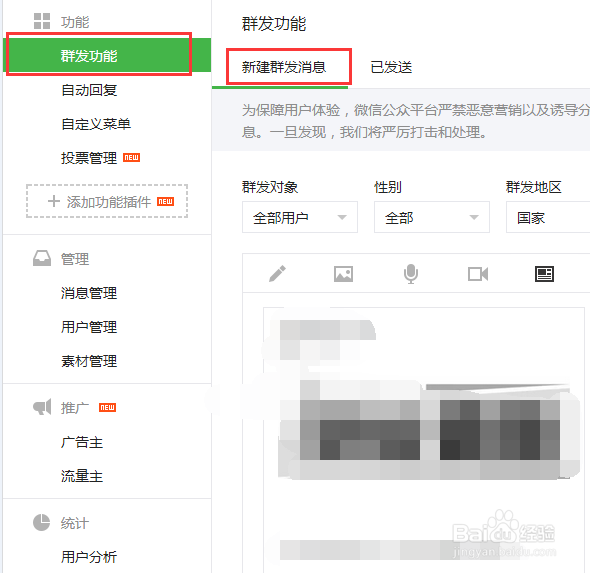Click the 添加功能插件 button
This screenshot has height=573, width=590.
click(107, 201)
